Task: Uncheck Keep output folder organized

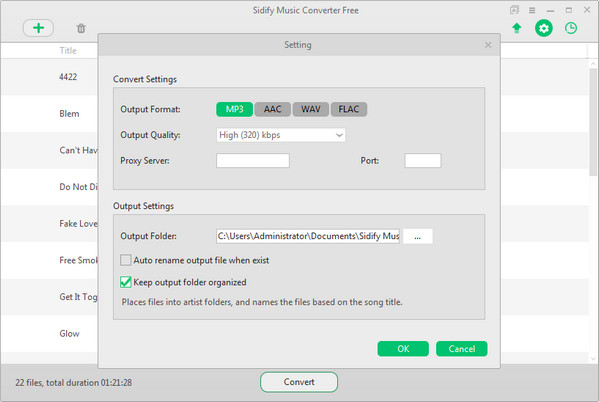Action: [x=125, y=282]
